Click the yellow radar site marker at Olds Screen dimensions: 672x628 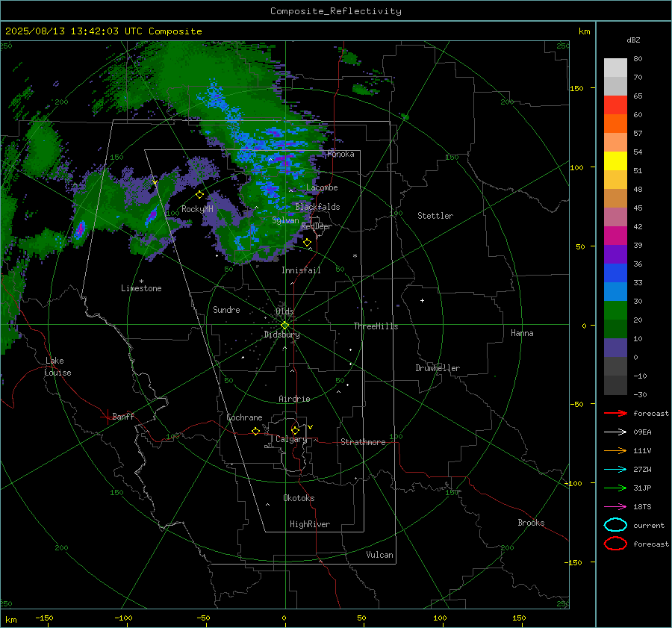pos(284,325)
